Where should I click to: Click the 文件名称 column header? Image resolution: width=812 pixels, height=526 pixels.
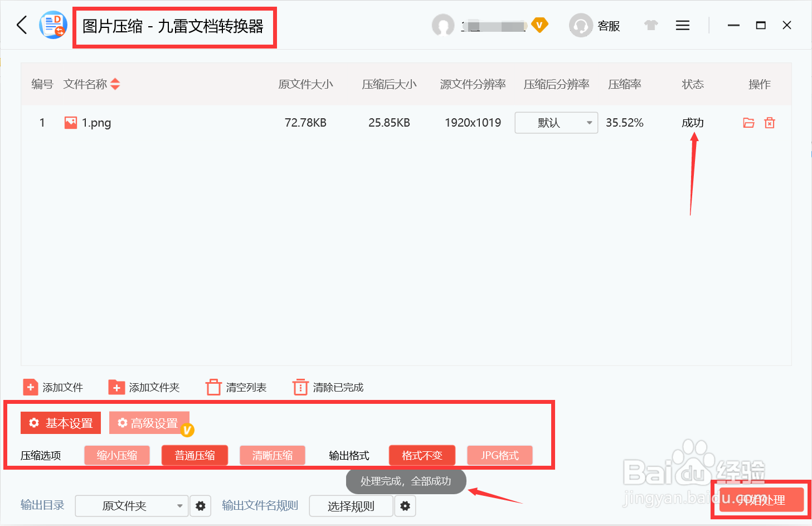85,84
